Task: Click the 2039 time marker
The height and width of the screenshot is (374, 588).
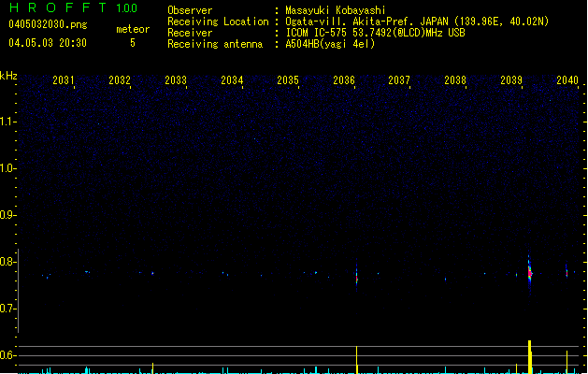Action: pyautogui.click(x=511, y=80)
